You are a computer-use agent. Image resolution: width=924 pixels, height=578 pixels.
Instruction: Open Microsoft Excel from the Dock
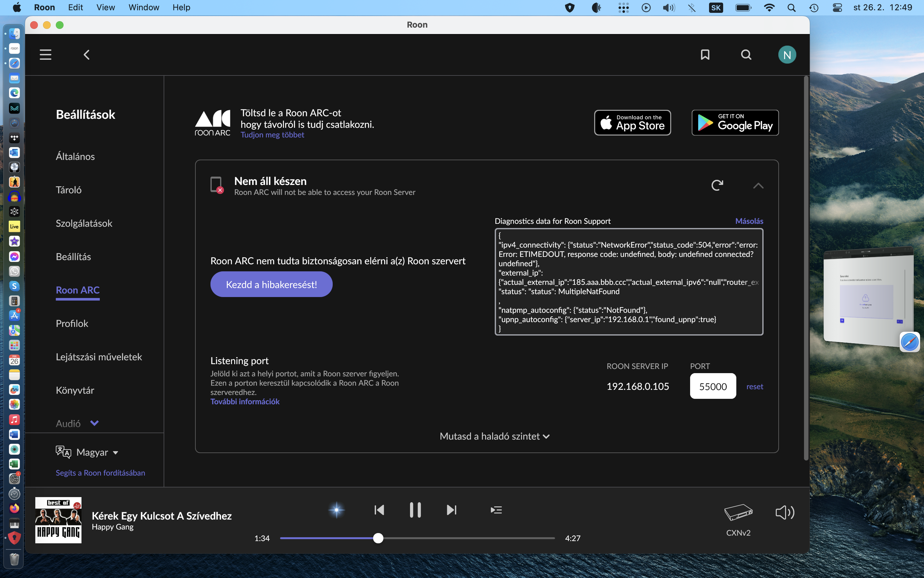point(14,464)
